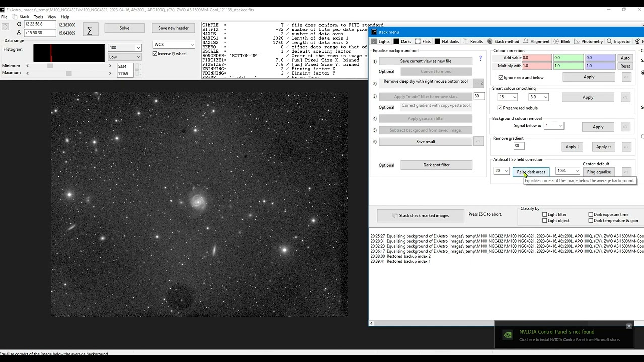644x362 pixels.
Task: Click the left arrow of Minimum slider
Action: tap(28, 66)
